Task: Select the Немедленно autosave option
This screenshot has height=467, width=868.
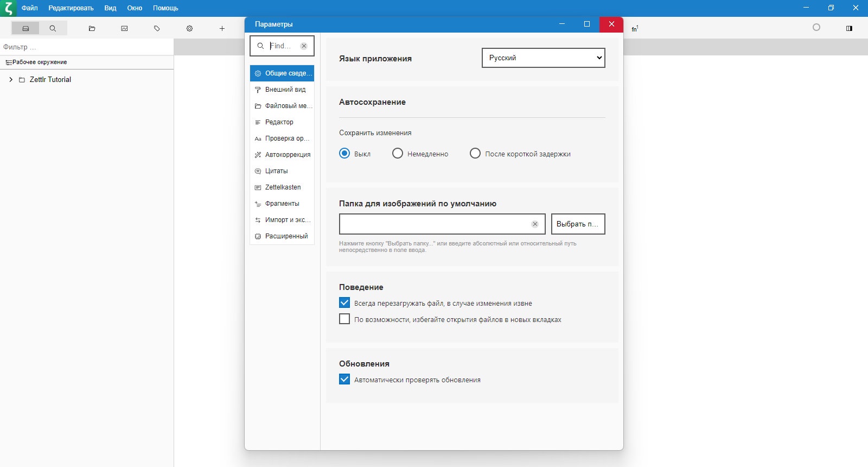Action: (398, 153)
